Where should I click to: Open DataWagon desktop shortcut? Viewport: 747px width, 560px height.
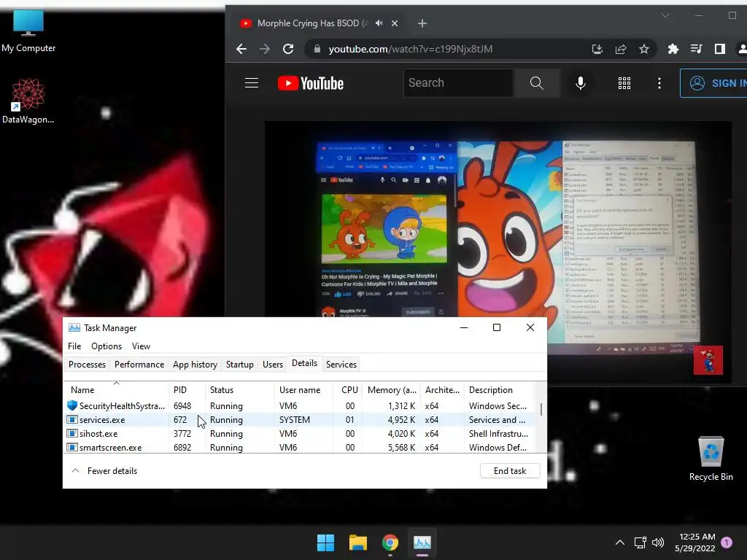(x=28, y=101)
